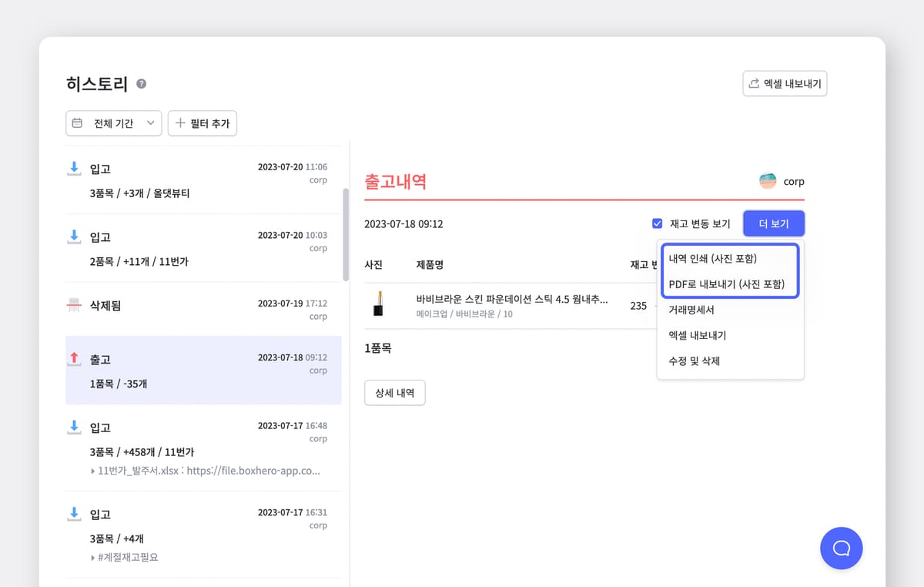Click the 입고 icon for #계절재고필요 entry
The height and width of the screenshot is (587, 924).
(x=75, y=513)
